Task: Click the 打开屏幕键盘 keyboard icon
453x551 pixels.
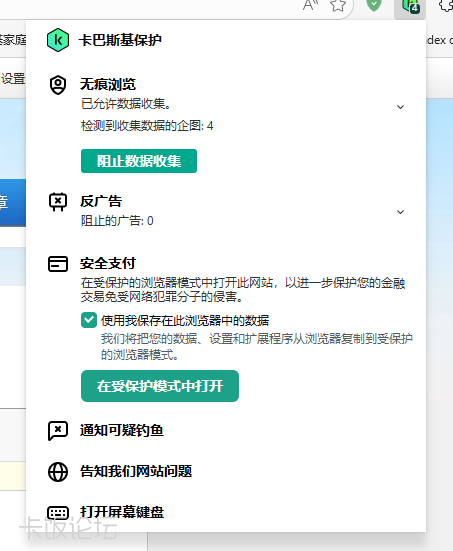Action: 58,513
